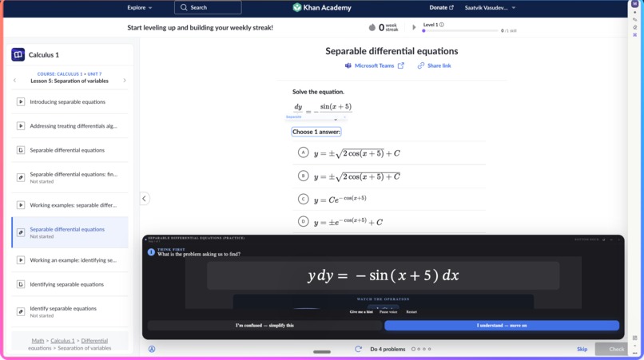Screen dimensions: 644x360
Task: Select answer choice C with Ce exponent
Action: pos(303,199)
